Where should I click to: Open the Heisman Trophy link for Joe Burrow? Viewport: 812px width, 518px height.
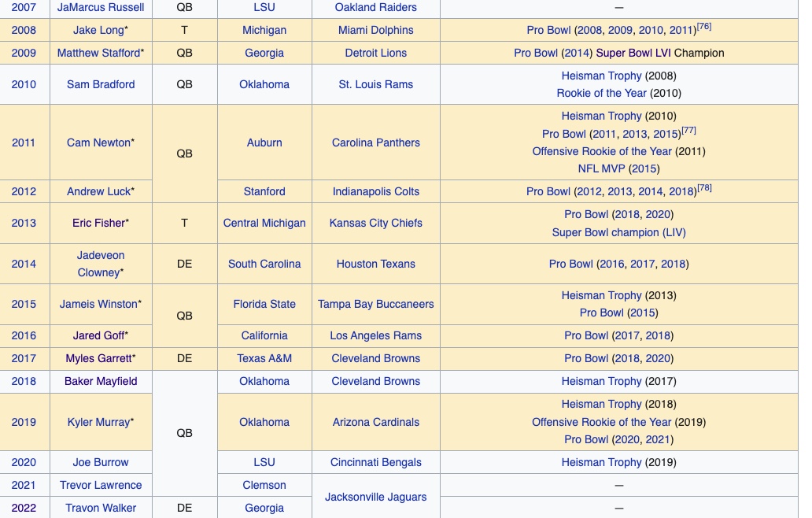tap(601, 462)
